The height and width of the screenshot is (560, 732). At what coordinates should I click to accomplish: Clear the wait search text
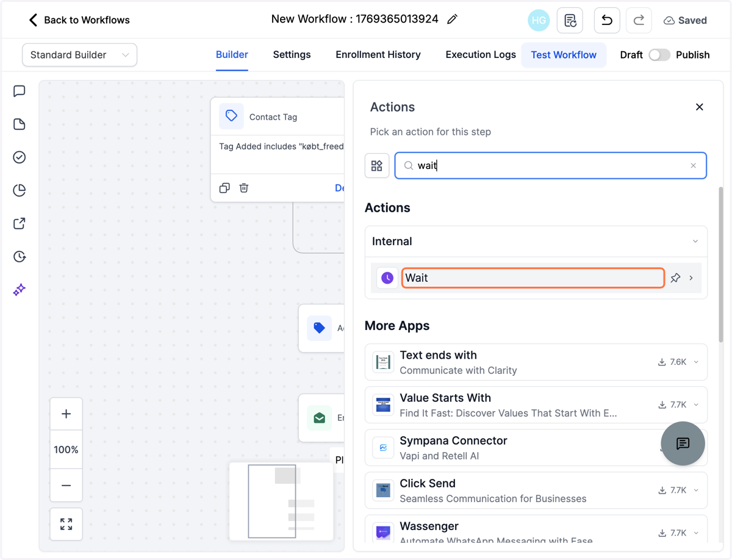pos(693,165)
